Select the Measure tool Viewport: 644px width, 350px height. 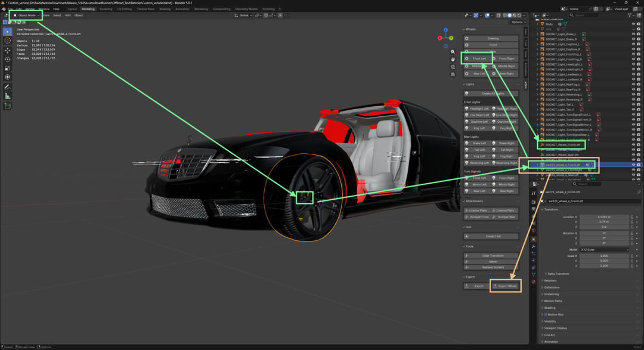7,96
